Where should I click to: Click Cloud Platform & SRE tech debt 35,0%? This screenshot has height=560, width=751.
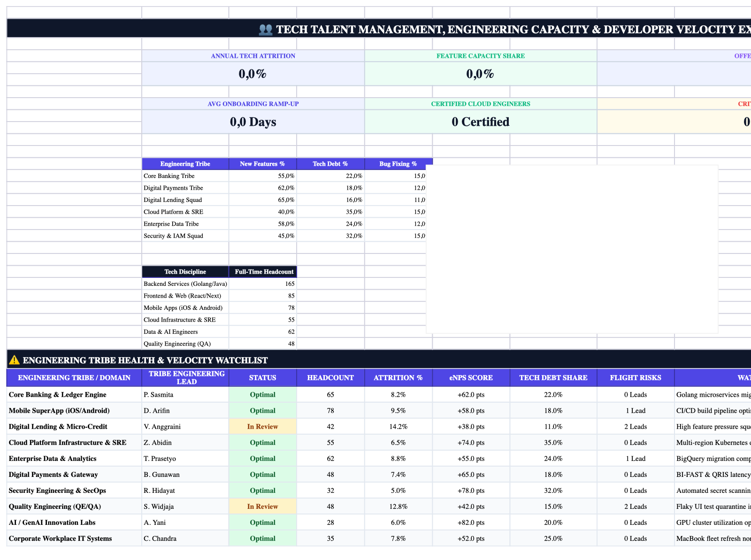click(330, 212)
